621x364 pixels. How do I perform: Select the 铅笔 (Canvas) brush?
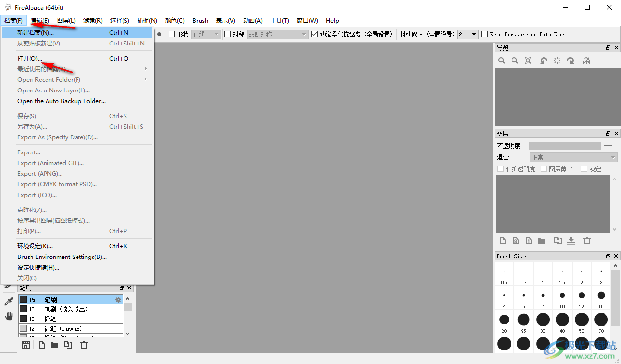click(x=71, y=329)
